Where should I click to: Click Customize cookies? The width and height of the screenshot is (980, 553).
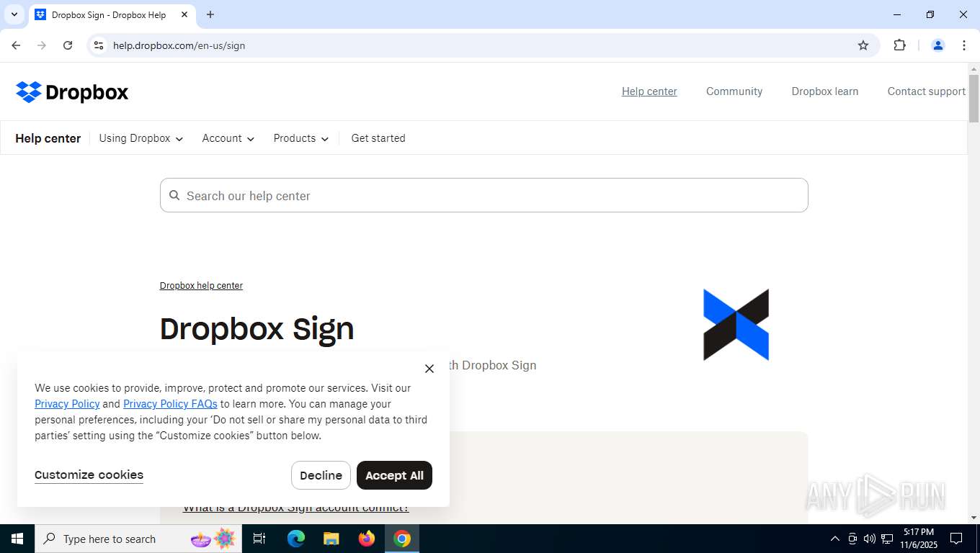pos(89,475)
